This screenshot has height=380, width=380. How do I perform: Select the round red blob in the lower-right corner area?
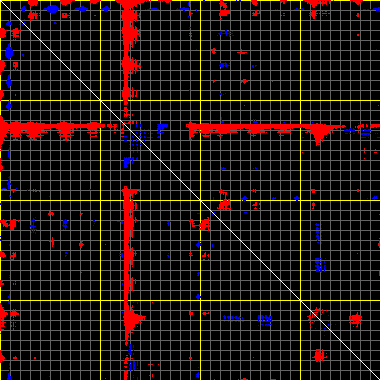click(x=356, y=319)
